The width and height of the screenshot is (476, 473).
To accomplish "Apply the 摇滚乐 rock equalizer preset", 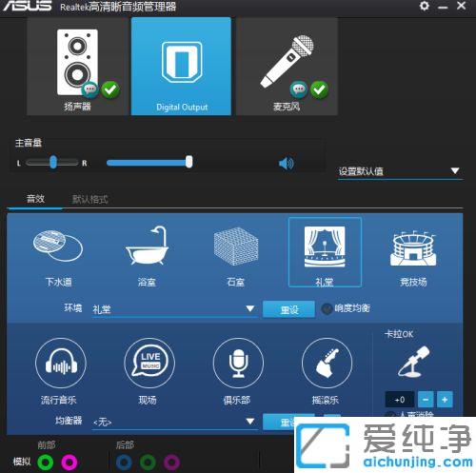I will point(327,364).
